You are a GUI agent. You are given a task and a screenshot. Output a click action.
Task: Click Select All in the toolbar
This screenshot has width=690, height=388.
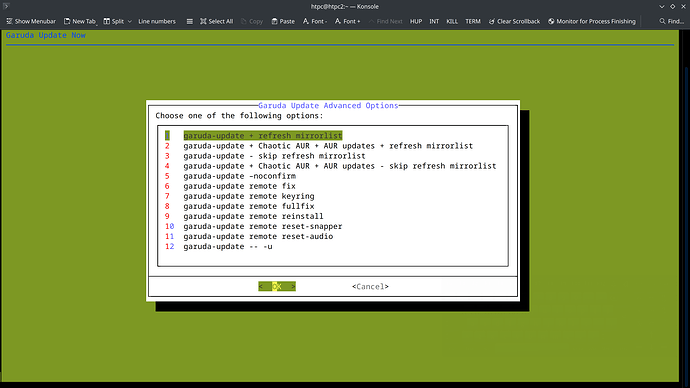216,21
